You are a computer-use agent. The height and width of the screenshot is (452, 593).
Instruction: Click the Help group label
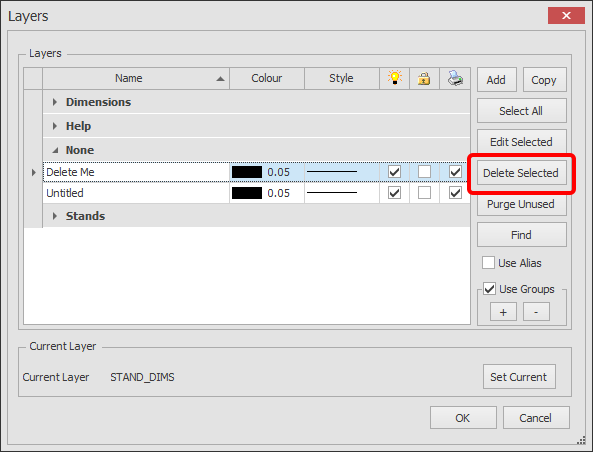coord(78,126)
